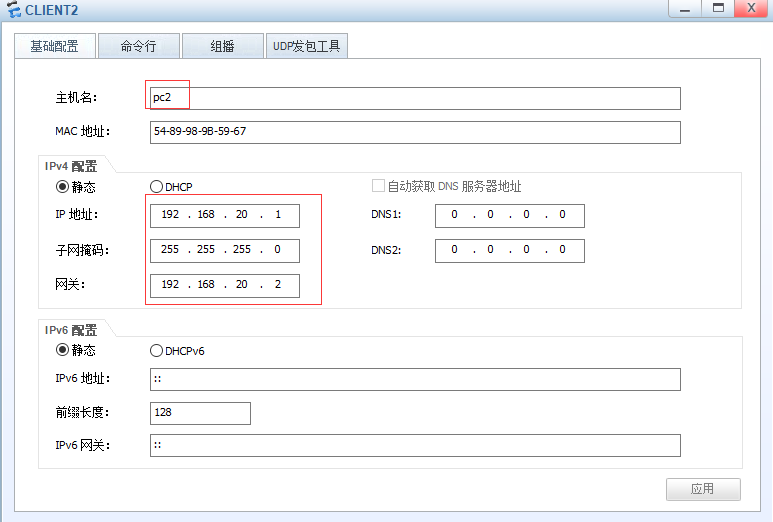Open the 命令行 tab
773x522 pixels.
coord(139,46)
